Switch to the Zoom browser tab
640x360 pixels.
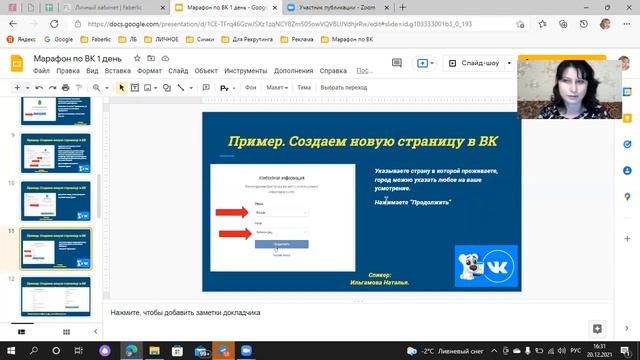(x=339, y=7)
